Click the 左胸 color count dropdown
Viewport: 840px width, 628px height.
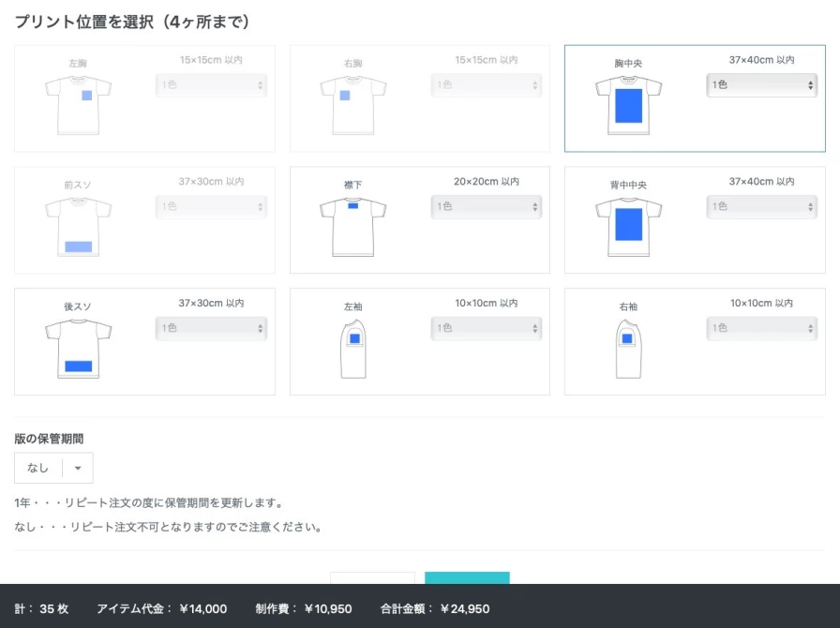coord(211,85)
